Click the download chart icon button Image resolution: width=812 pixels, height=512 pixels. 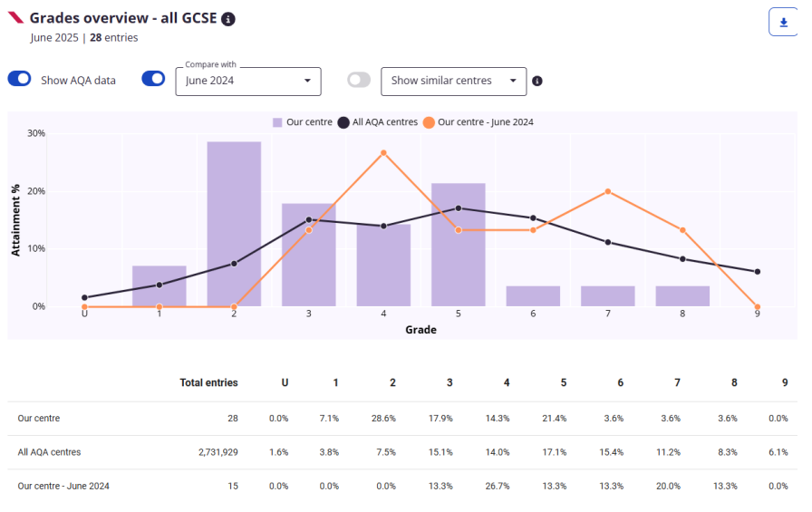783,22
